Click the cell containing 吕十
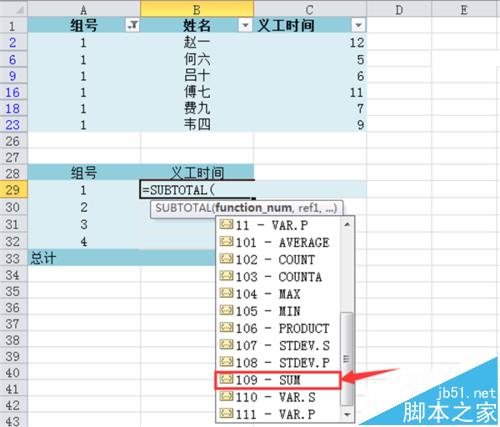Image resolution: width=500 pixels, height=427 pixels. 197,76
